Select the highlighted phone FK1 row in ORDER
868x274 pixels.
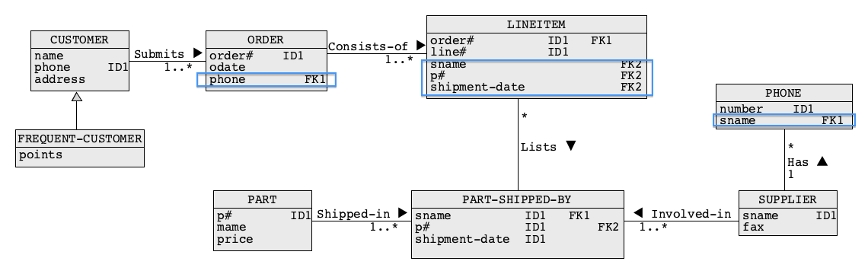pyautogui.click(x=266, y=80)
